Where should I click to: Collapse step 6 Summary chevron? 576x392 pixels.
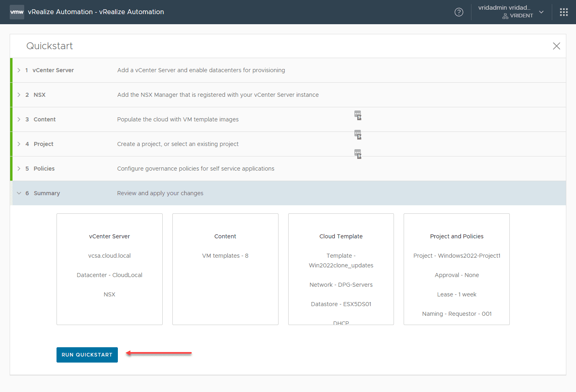(x=19, y=193)
